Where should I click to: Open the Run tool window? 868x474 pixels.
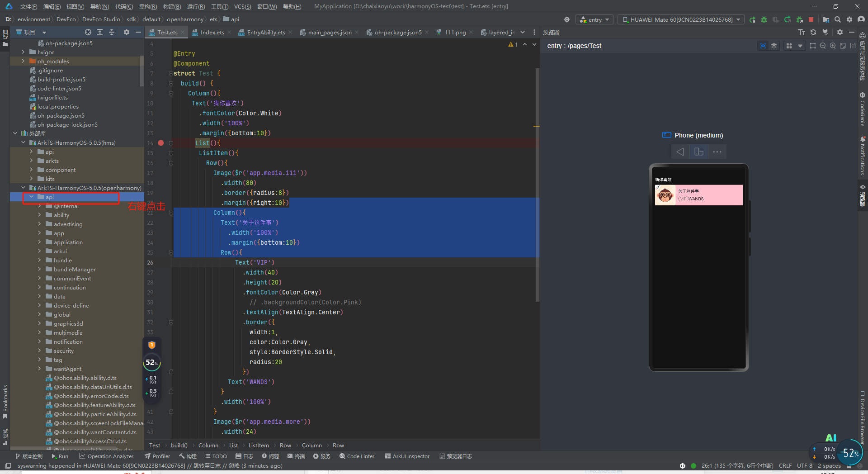(x=60, y=456)
